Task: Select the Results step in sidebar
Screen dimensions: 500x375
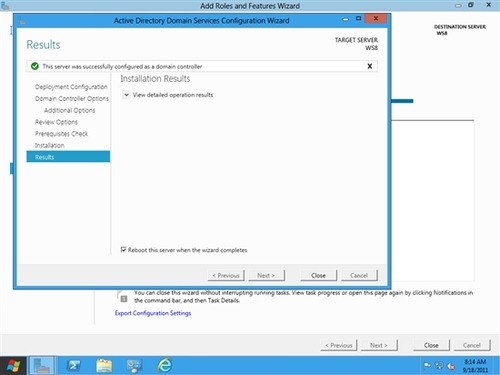Action: [x=68, y=157]
